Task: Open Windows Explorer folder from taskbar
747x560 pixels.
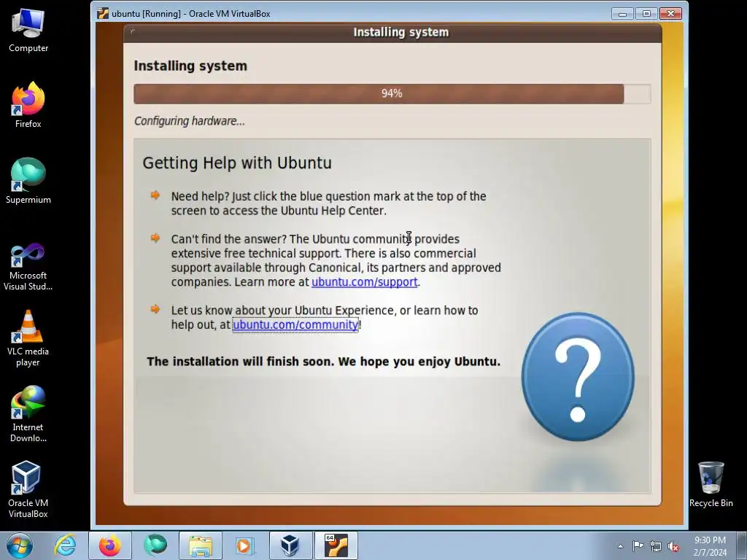Action: (201, 545)
